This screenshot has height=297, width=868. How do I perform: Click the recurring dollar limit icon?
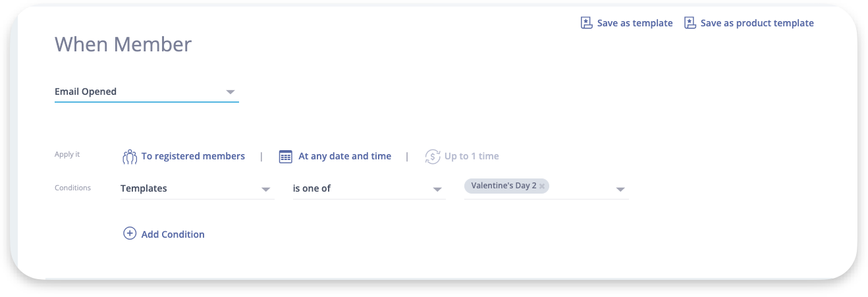432,157
